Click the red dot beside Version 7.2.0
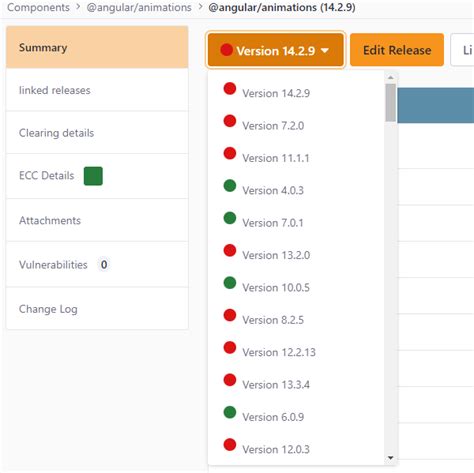Image resolution: width=474 pixels, height=473 pixels. point(230,121)
